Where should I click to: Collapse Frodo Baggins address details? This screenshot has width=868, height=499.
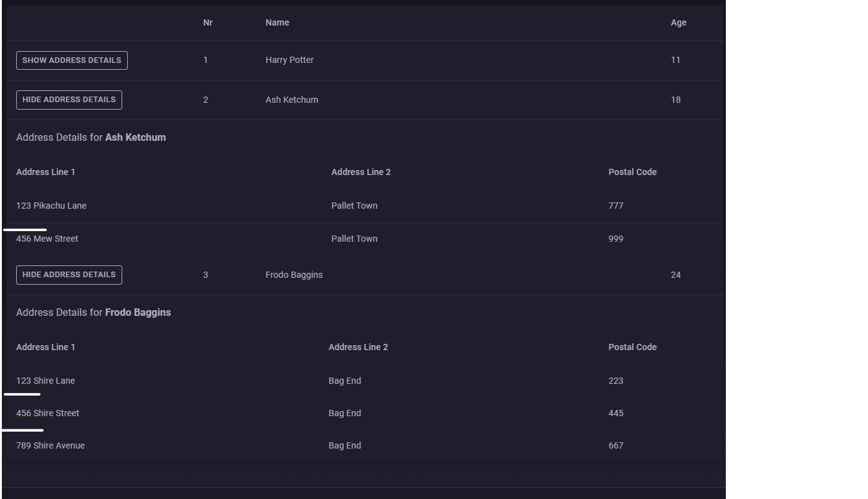pos(69,275)
